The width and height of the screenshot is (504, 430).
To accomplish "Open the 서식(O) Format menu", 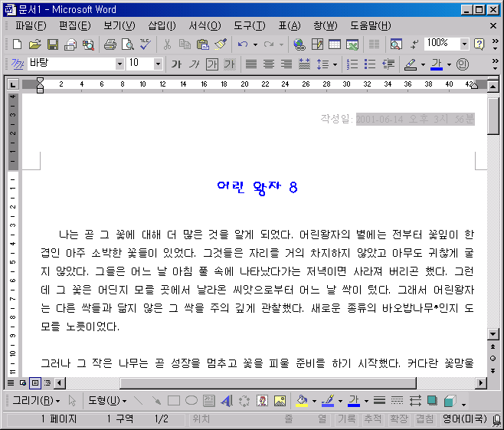I will pos(205,26).
